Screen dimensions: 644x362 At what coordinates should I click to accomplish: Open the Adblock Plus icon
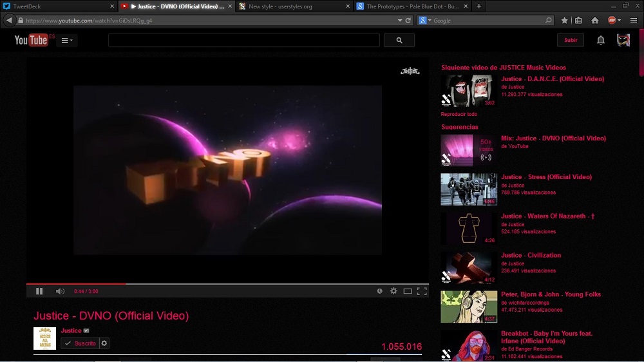(x=612, y=20)
